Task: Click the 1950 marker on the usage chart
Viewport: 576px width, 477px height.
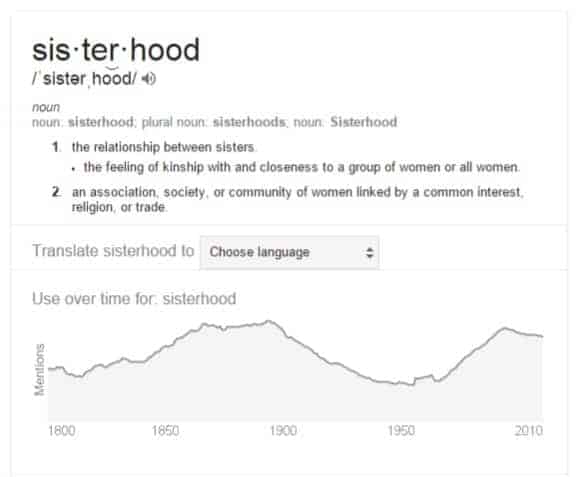Action: point(401,431)
